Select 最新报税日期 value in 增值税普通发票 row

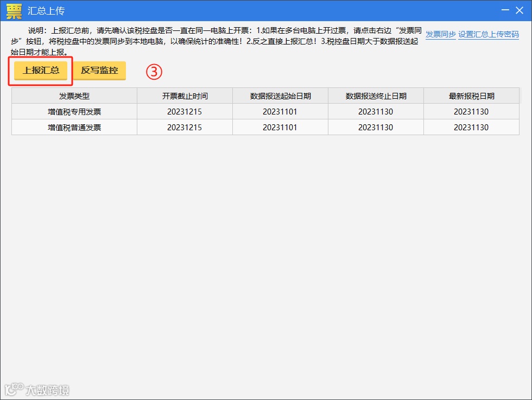(x=471, y=127)
